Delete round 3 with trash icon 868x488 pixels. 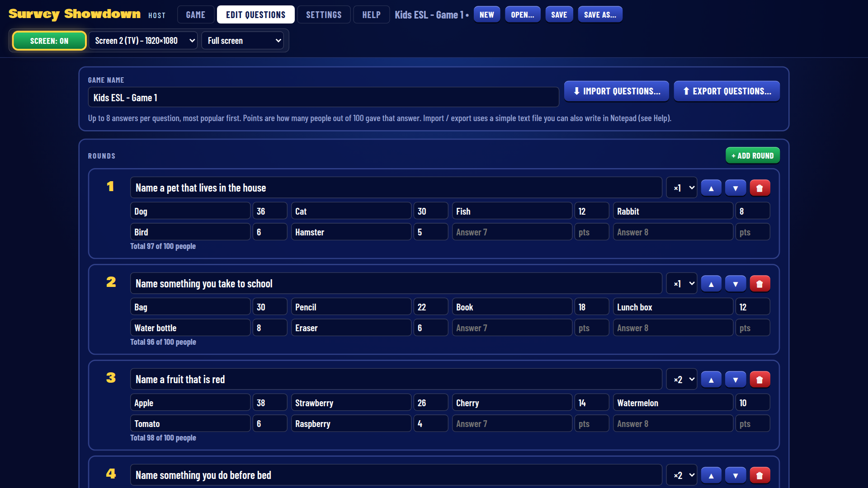coord(760,380)
